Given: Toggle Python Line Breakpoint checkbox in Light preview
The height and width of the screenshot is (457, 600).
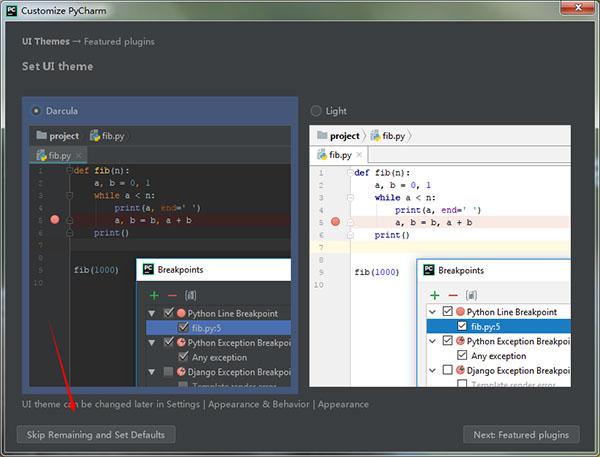Looking at the screenshot, I should click(x=447, y=311).
